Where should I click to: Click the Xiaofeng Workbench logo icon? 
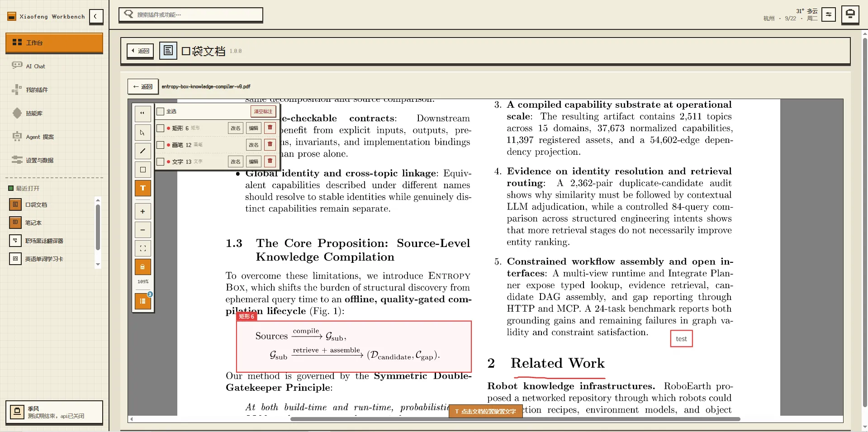click(x=12, y=17)
